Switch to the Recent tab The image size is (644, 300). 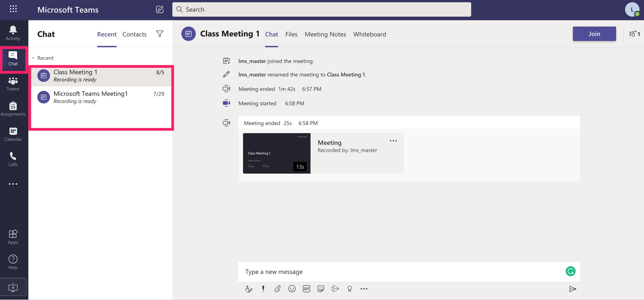(x=107, y=34)
